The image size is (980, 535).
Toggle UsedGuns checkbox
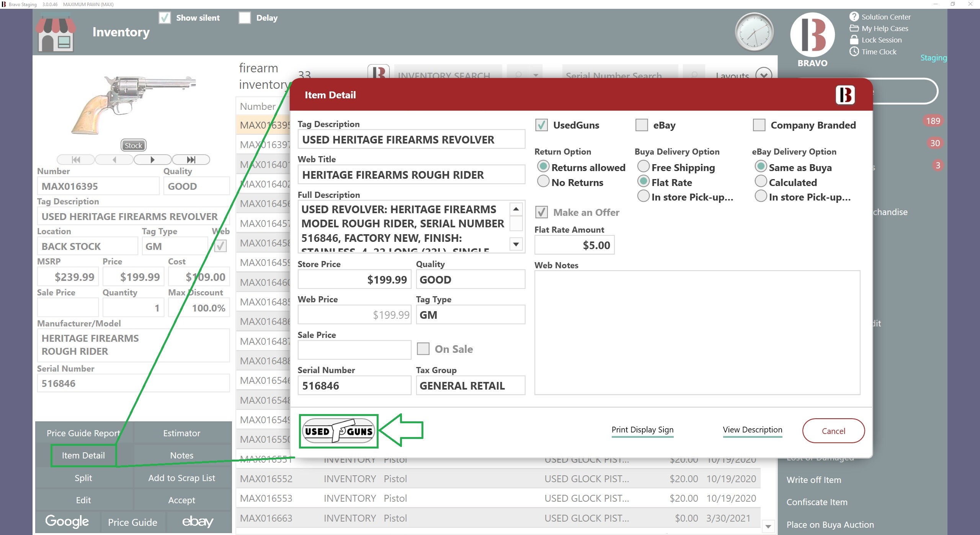click(x=541, y=125)
